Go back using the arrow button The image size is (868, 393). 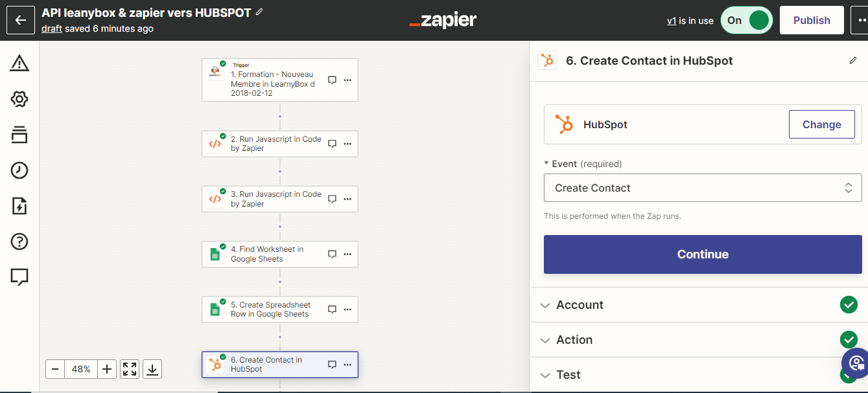tap(20, 20)
